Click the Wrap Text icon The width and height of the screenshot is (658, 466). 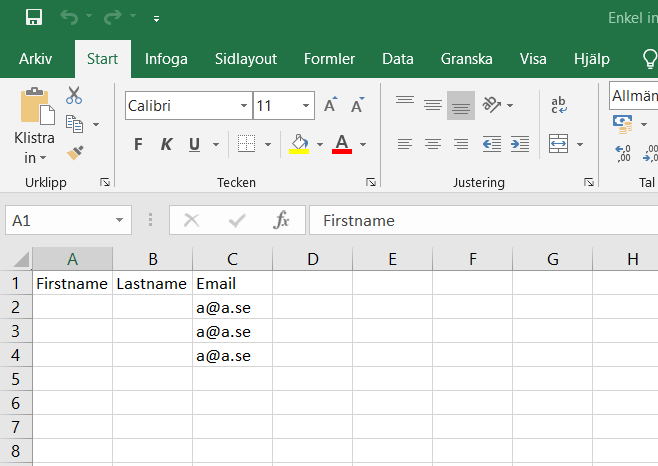[x=559, y=105]
